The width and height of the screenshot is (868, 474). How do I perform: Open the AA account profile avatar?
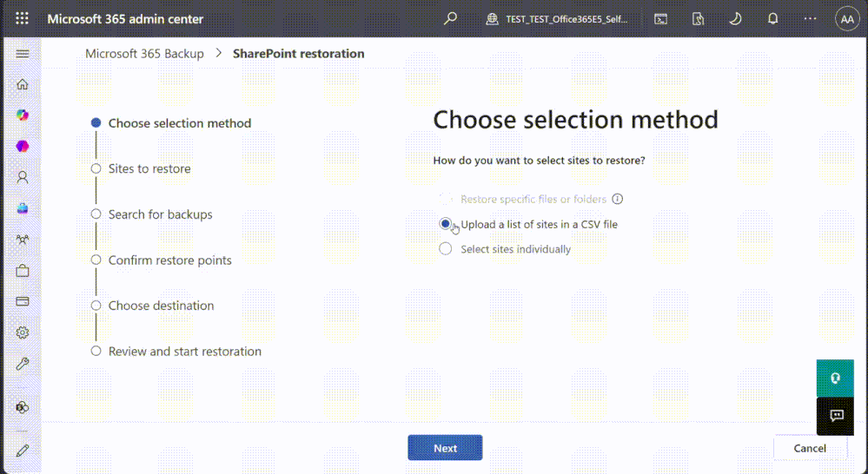tap(847, 18)
